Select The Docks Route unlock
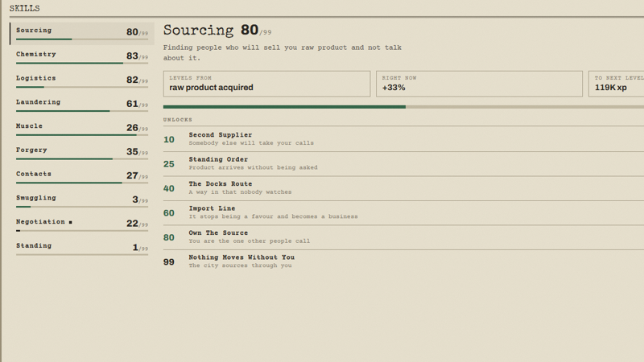The width and height of the screenshot is (644, 362). [x=403, y=188]
